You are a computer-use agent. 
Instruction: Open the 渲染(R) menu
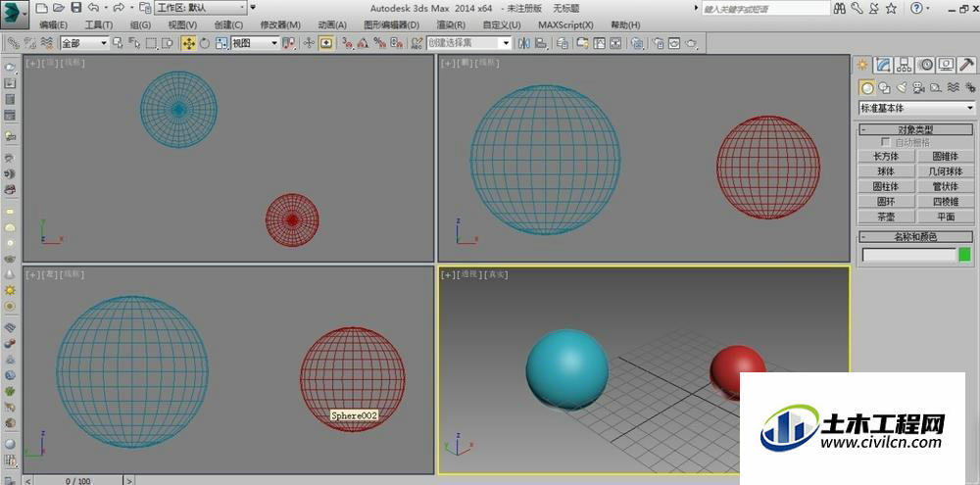click(451, 25)
